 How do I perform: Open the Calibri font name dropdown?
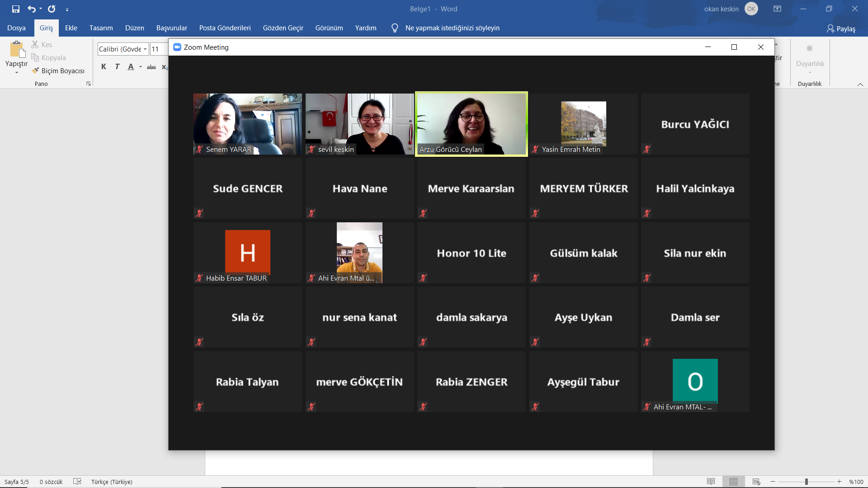pyautogui.click(x=145, y=49)
